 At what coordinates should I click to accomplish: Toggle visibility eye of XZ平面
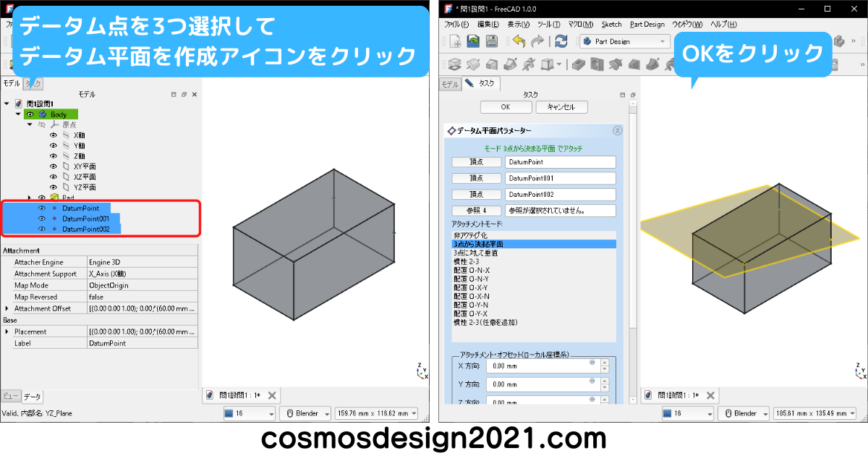point(54,177)
